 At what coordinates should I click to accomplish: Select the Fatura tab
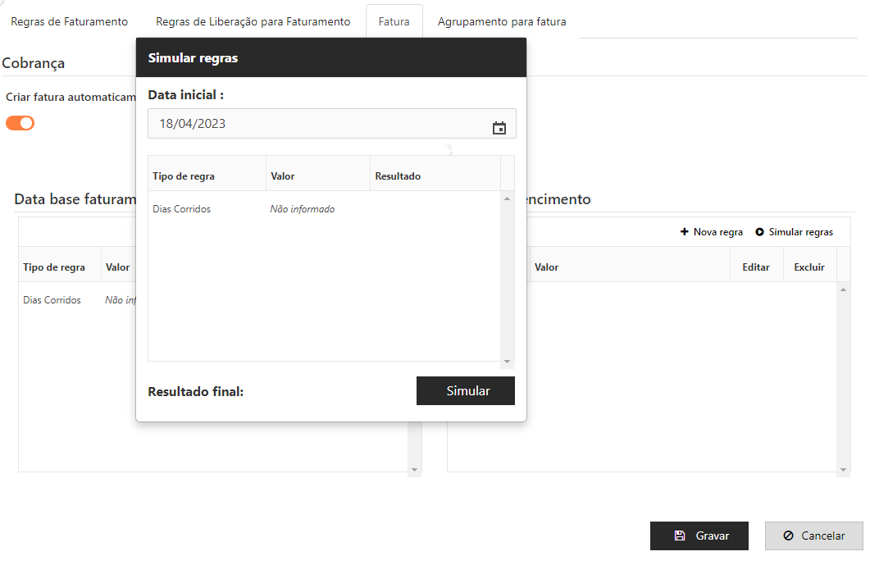(394, 22)
